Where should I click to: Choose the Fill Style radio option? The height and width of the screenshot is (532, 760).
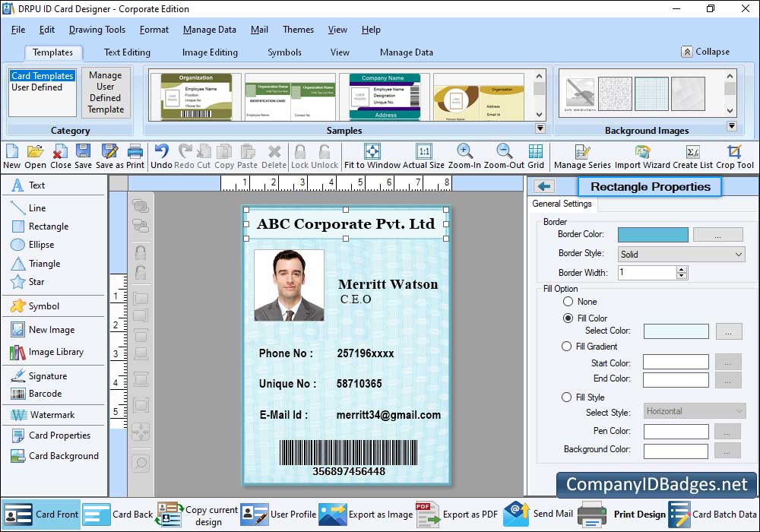566,397
